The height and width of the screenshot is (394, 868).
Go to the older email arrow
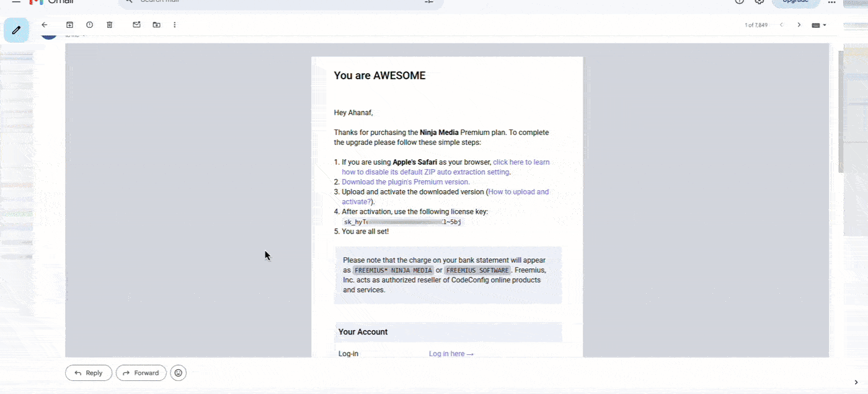pos(799,25)
